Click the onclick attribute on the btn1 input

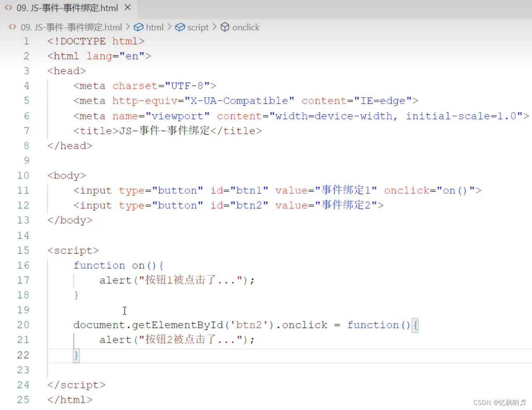[x=406, y=190]
